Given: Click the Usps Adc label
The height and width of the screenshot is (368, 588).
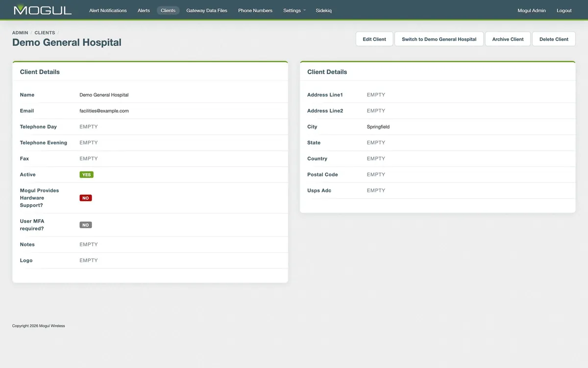Looking at the screenshot, I should (319, 190).
